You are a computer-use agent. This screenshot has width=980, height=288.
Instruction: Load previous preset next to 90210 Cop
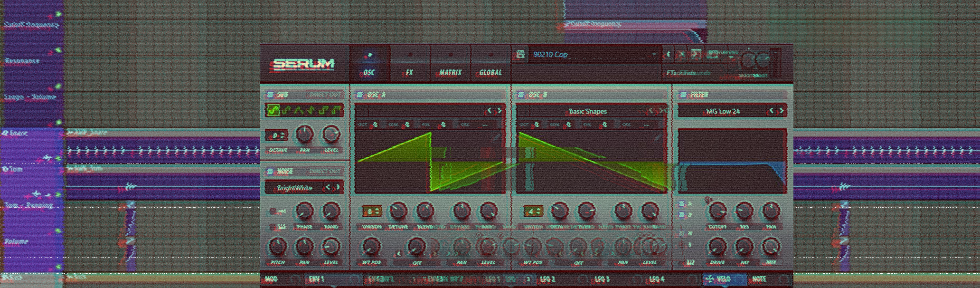point(668,54)
